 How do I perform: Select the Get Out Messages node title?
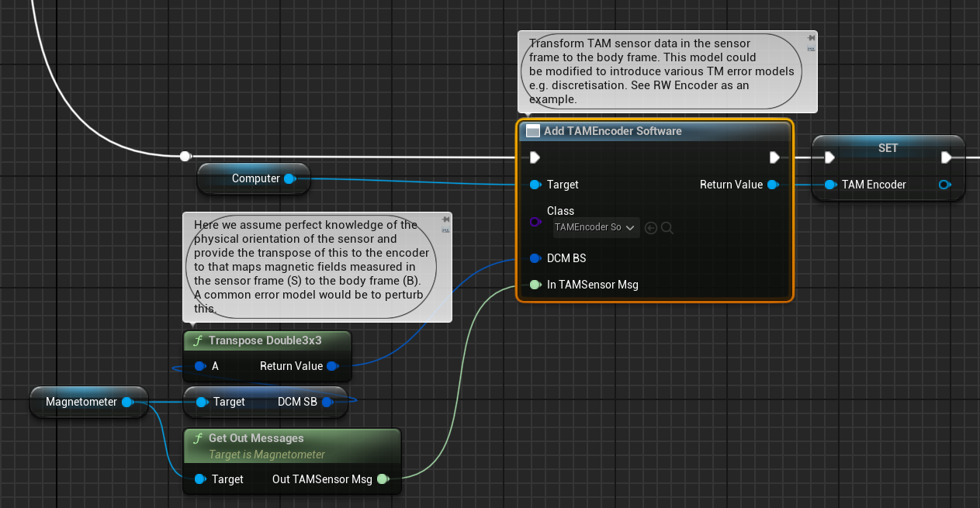(256, 438)
